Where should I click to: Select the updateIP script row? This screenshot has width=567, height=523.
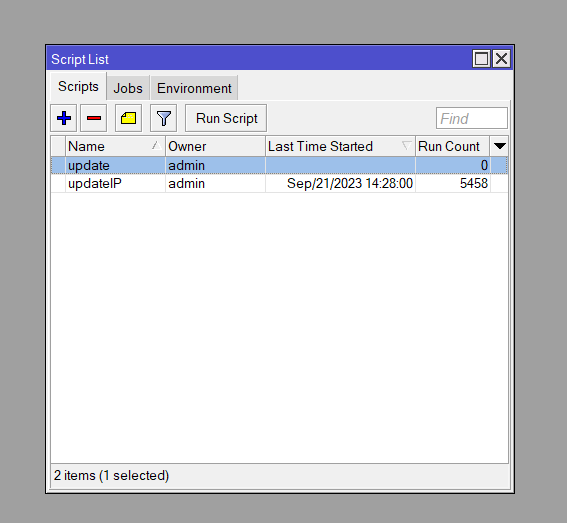pyautogui.click(x=279, y=184)
